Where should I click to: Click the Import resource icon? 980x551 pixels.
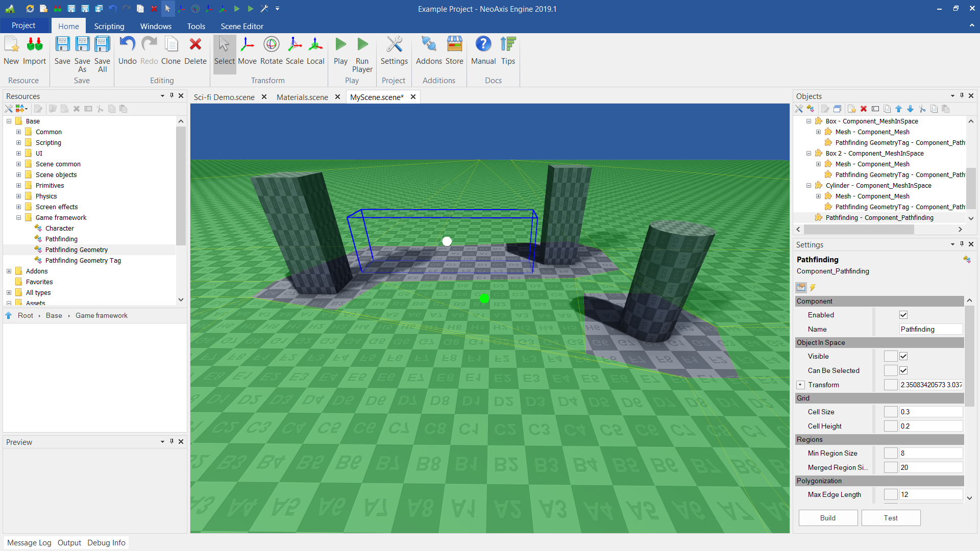[34, 51]
